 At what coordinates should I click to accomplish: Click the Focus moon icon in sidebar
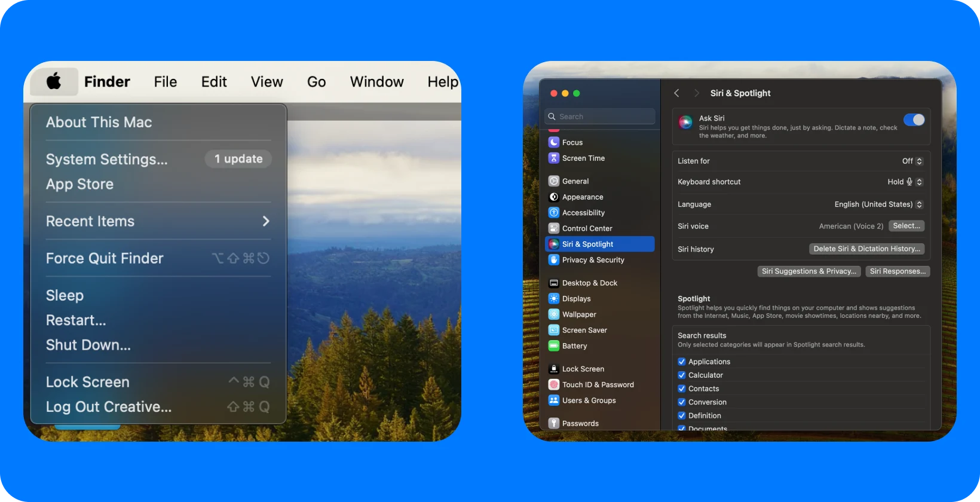pyautogui.click(x=554, y=142)
